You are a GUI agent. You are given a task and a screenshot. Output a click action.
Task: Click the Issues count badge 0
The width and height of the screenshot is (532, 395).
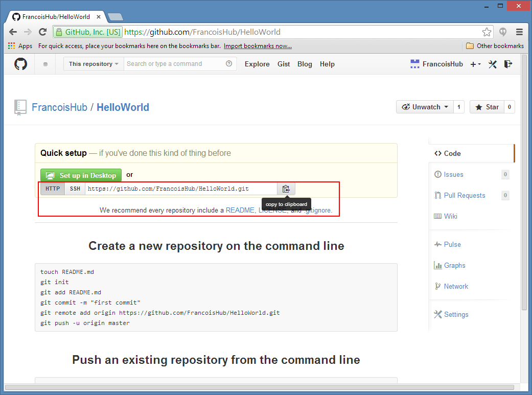point(505,174)
